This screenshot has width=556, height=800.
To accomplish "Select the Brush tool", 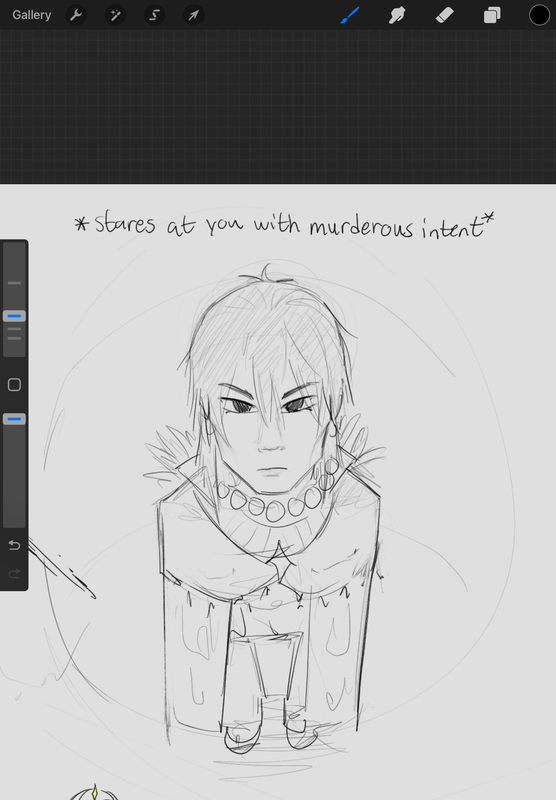I will coord(350,15).
